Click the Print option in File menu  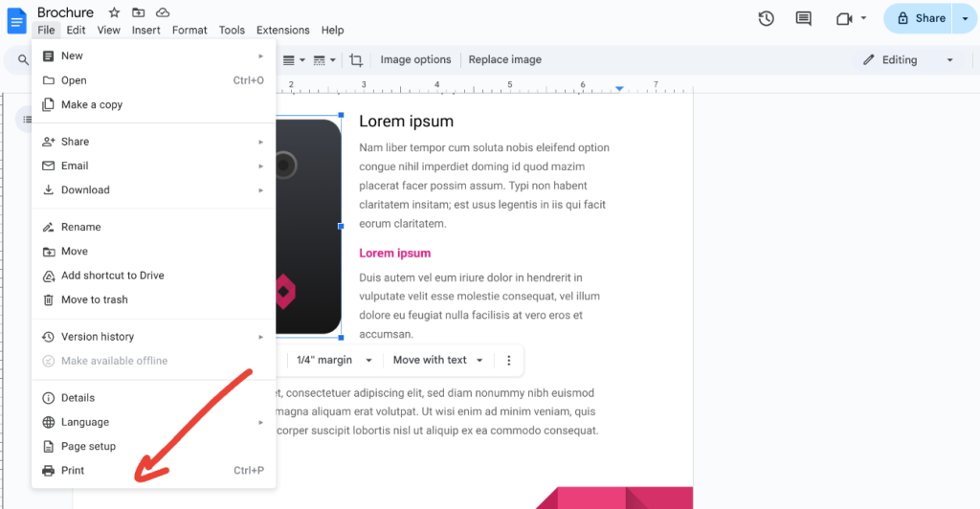tap(73, 471)
